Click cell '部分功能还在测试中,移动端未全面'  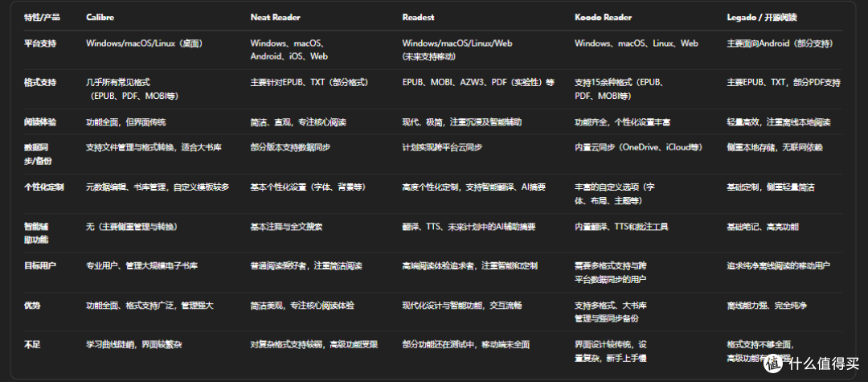[466, 344]
